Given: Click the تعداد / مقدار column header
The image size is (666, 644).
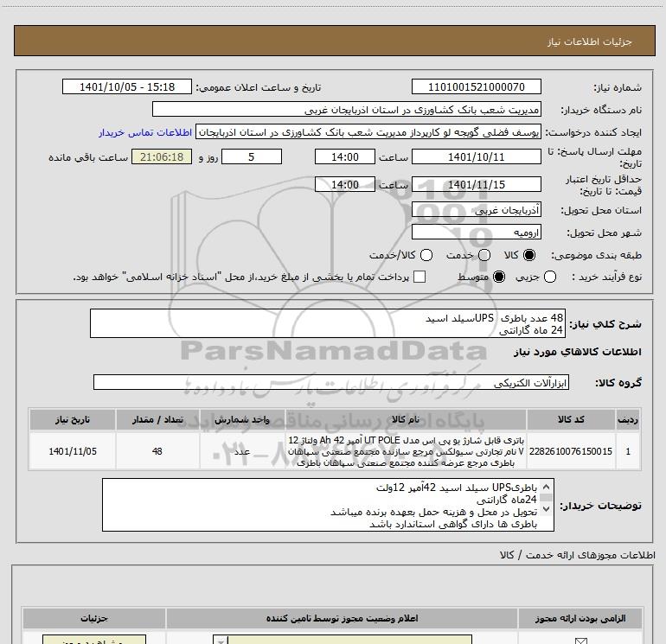Looking at the screenshot, I should pos(157,419).
